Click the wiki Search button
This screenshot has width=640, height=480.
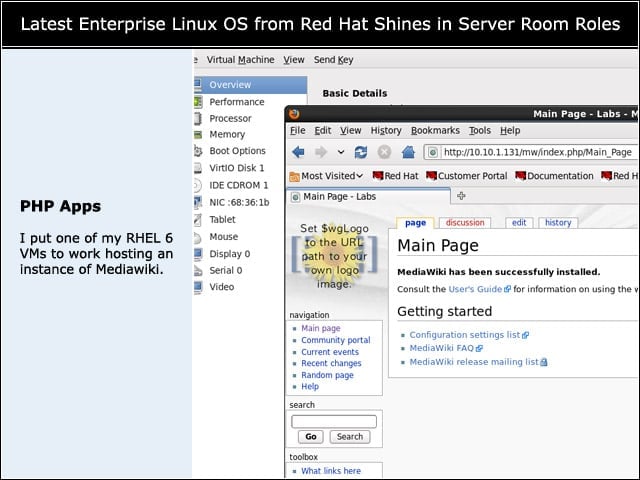click(x=350, y=437)
